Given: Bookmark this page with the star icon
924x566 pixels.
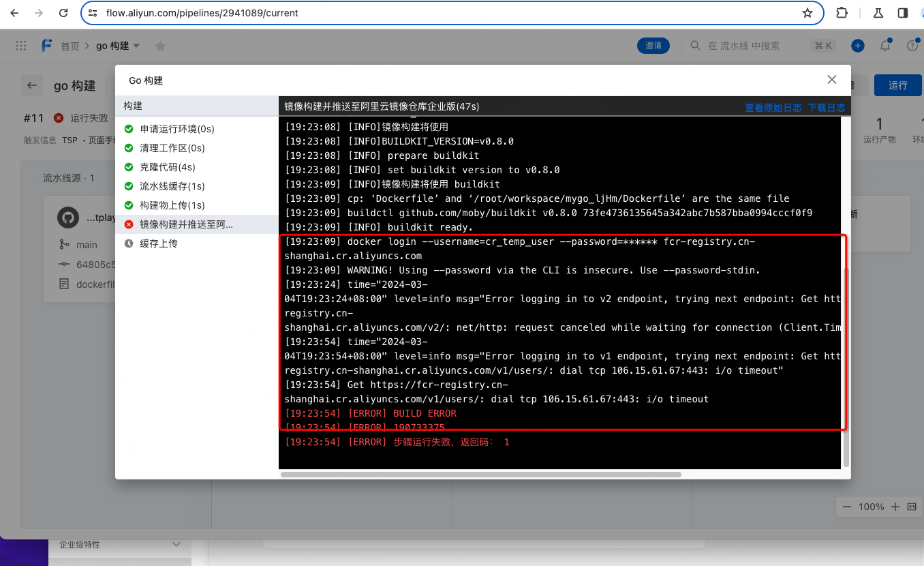Looking at the screenshot, I should (807, 13).
